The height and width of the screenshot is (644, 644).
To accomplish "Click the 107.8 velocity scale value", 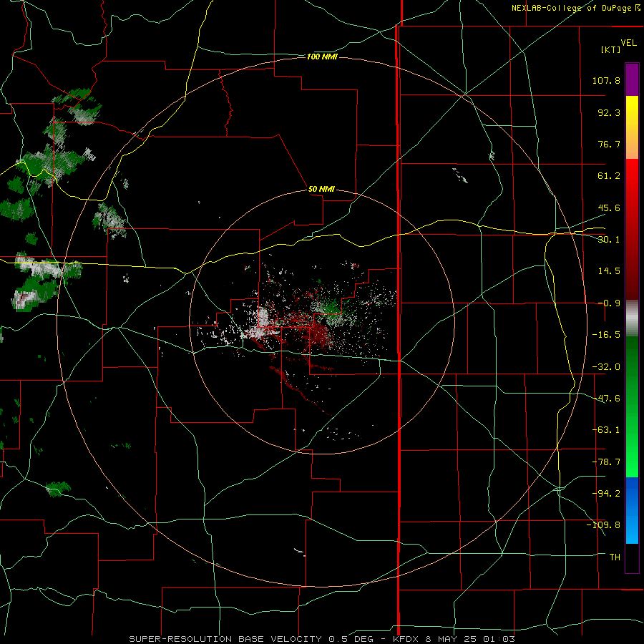I will point(606,80).
